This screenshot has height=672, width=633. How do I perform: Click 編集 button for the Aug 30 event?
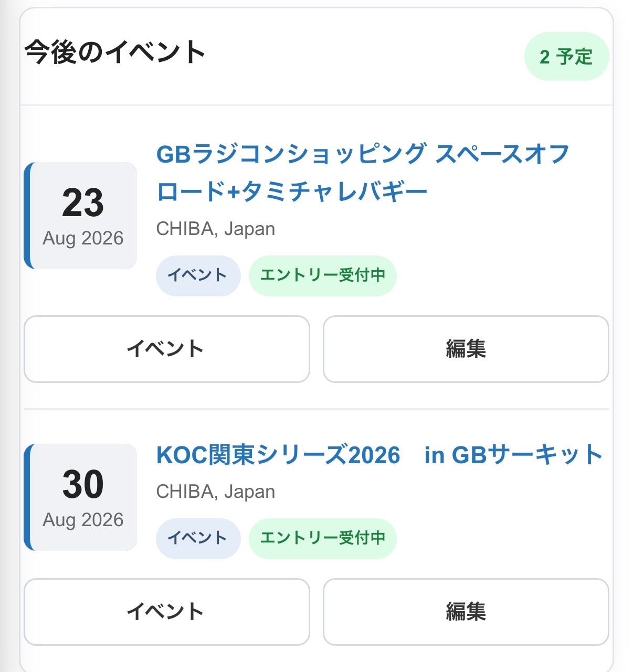[x=466, y=612]
